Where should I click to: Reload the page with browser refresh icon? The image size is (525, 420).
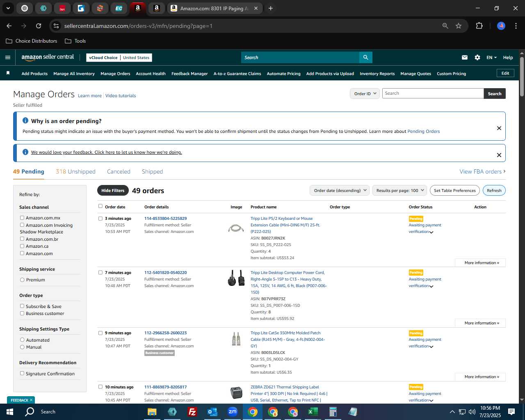(x=39, y=26)
